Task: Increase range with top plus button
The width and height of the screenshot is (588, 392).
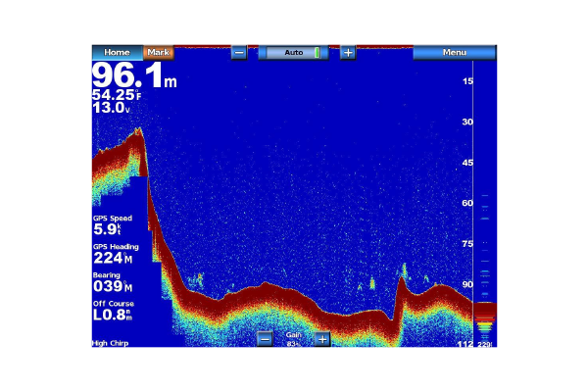Action: point(347,52)
